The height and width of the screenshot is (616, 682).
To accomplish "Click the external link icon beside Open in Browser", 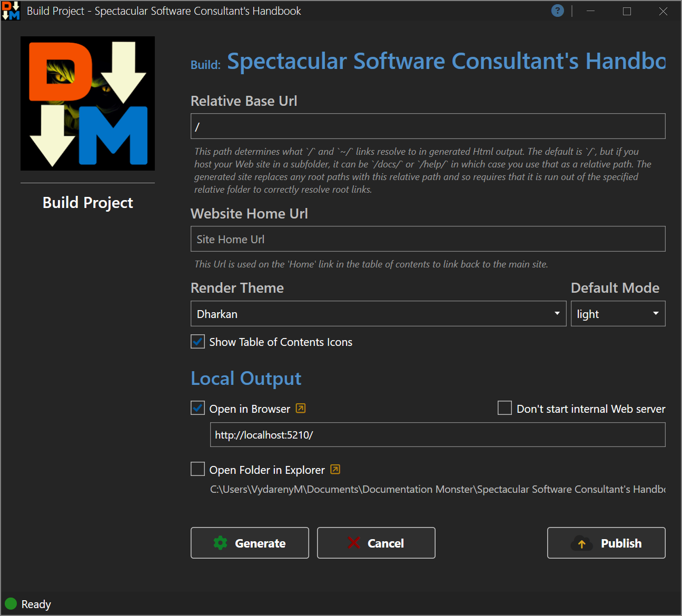I will pos(301,409).
